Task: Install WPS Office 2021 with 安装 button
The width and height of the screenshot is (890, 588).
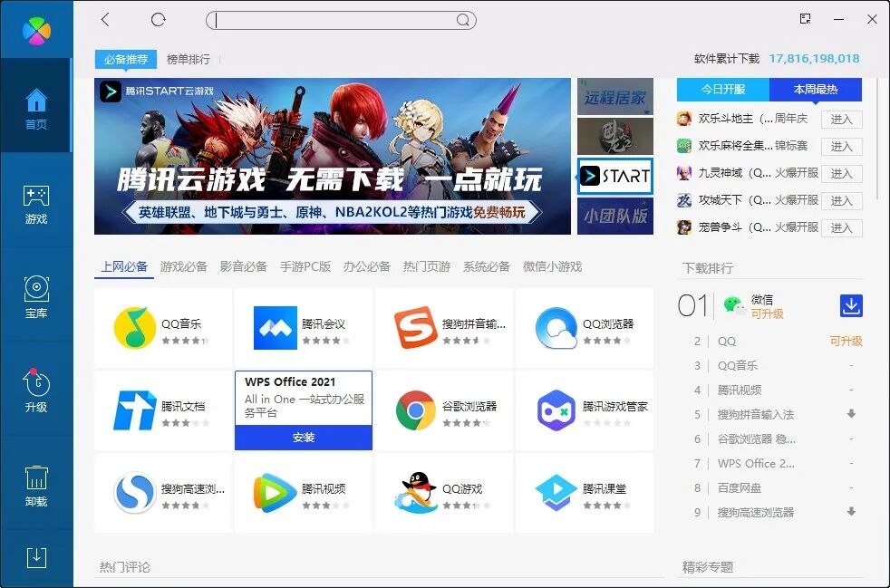Action: coord(304,438)
